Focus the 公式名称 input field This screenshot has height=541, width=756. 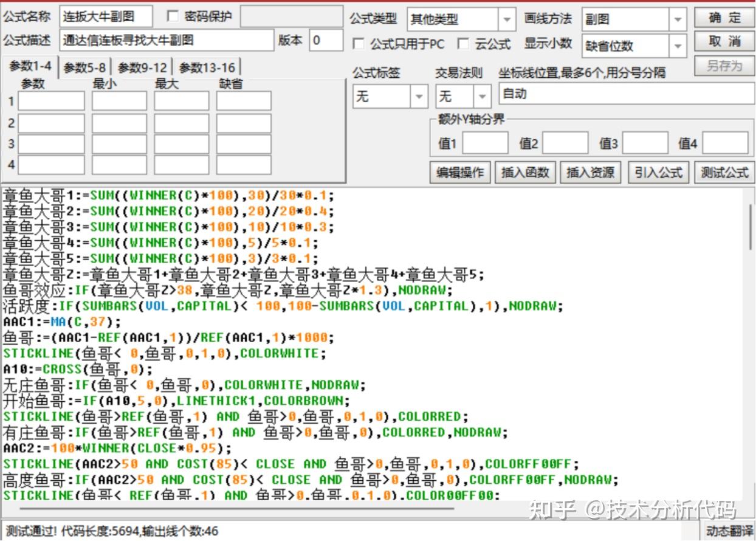105,17
